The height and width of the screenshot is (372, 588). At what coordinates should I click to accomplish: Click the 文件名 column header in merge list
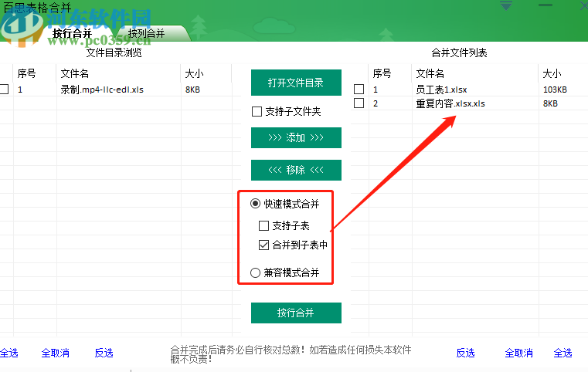tap(430, 74)
